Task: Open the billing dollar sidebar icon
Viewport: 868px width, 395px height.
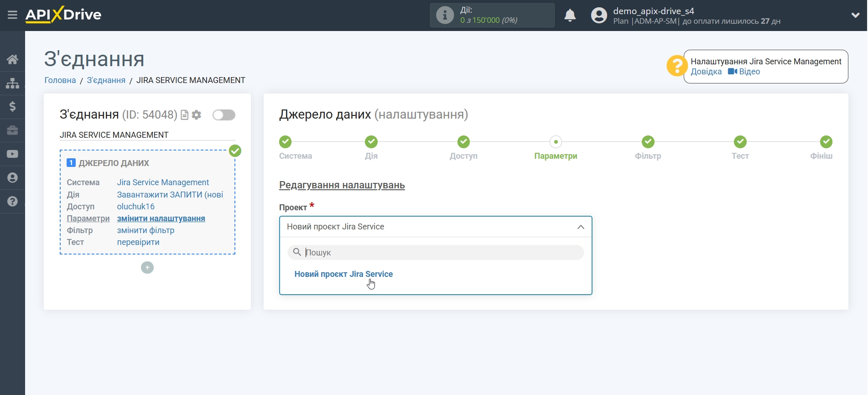Action: (x=12, y=107)
